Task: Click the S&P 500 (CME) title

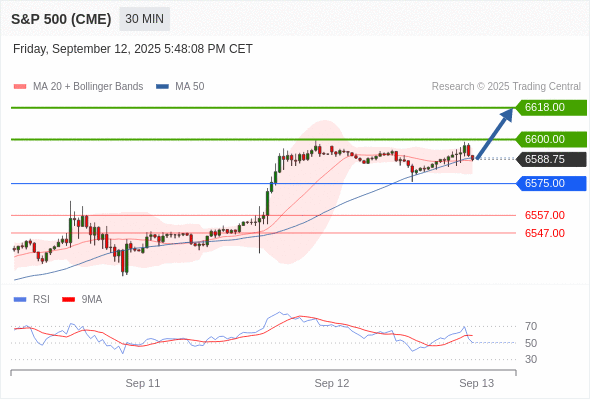Action: [61, 19]
